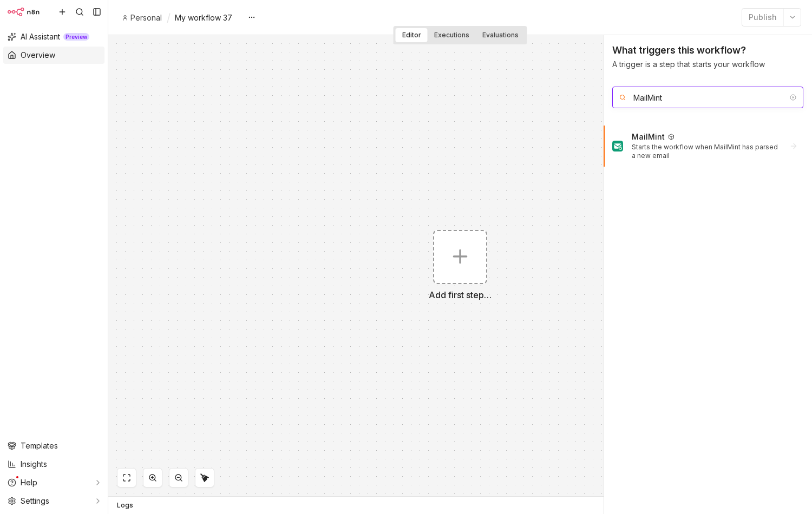
Task: Switch to Executions tab
Action: coord(451,35)
